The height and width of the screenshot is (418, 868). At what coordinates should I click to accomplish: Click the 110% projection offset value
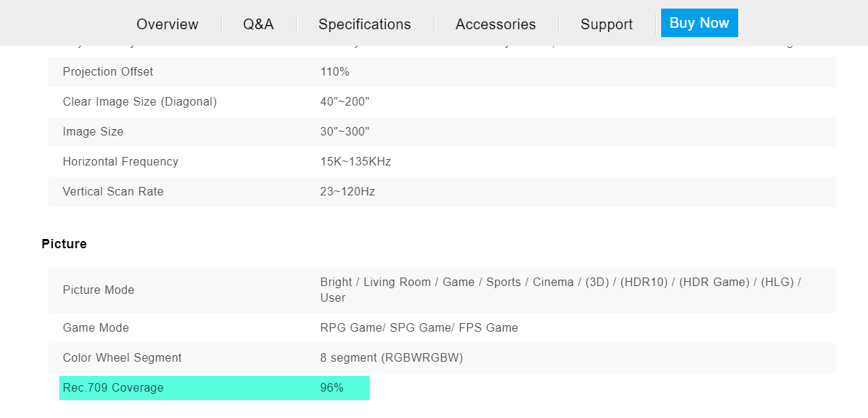click(335, 72)
